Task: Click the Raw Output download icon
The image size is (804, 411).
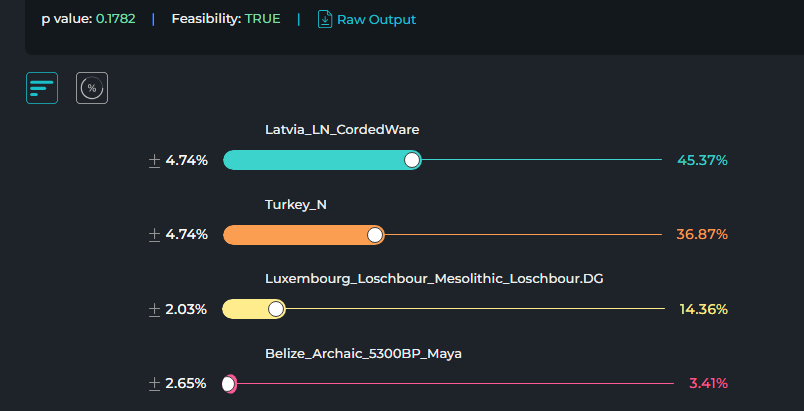Action: (325, 19)
